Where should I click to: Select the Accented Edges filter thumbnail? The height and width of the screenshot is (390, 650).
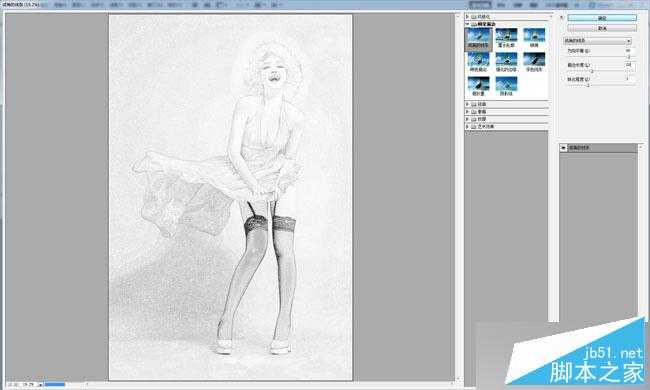coord(506,62)
